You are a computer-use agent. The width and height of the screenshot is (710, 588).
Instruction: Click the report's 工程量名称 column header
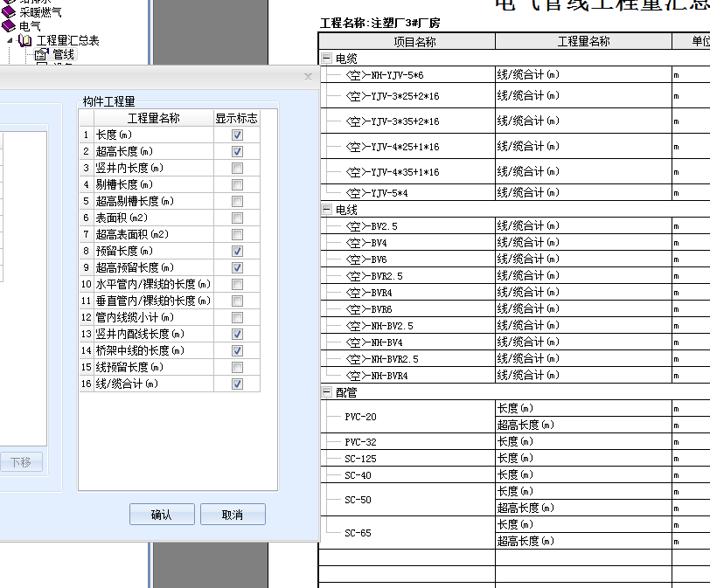pyautogui.click(x=583, y=42)
